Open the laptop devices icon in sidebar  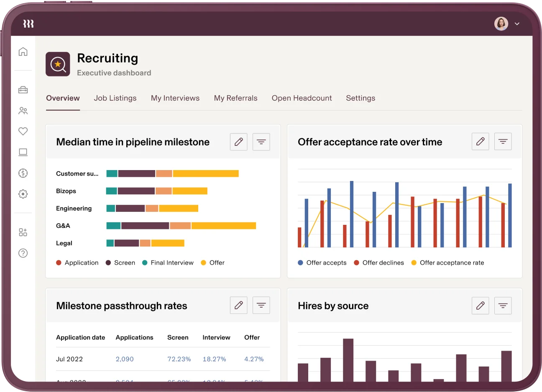(x=23, y=152)
